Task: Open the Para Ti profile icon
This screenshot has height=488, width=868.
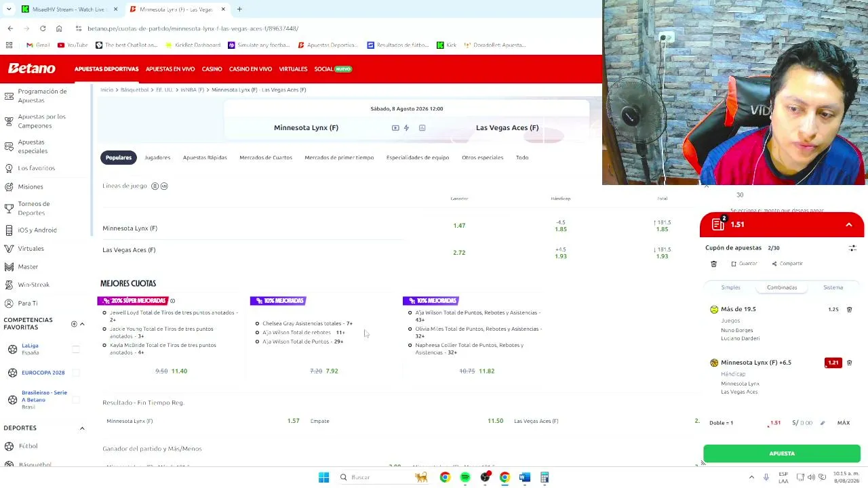Action: [9, 303]
